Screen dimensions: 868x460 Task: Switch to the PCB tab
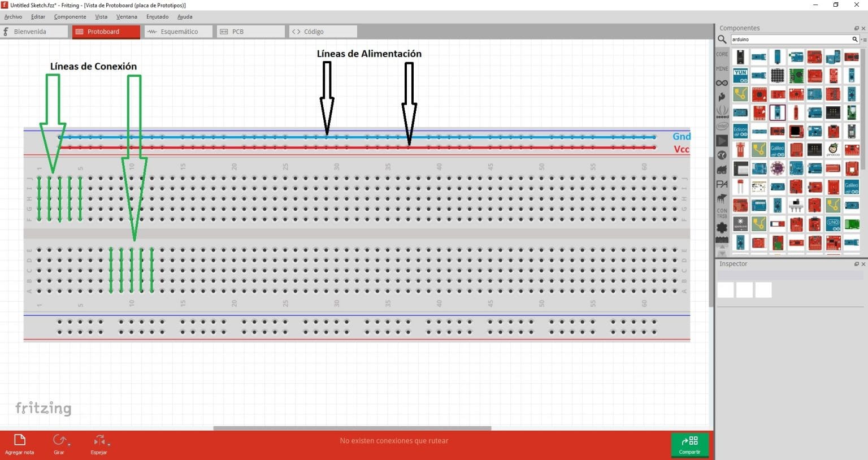251,32
